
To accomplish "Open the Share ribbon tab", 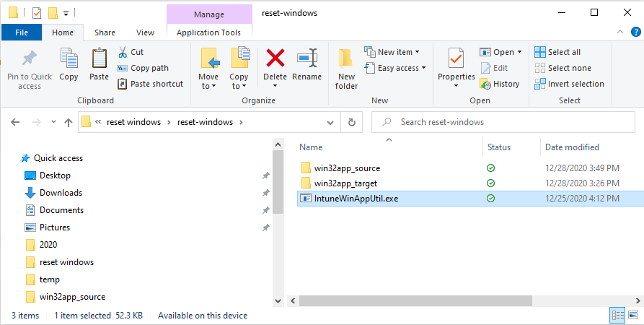I will click(105, 32).
